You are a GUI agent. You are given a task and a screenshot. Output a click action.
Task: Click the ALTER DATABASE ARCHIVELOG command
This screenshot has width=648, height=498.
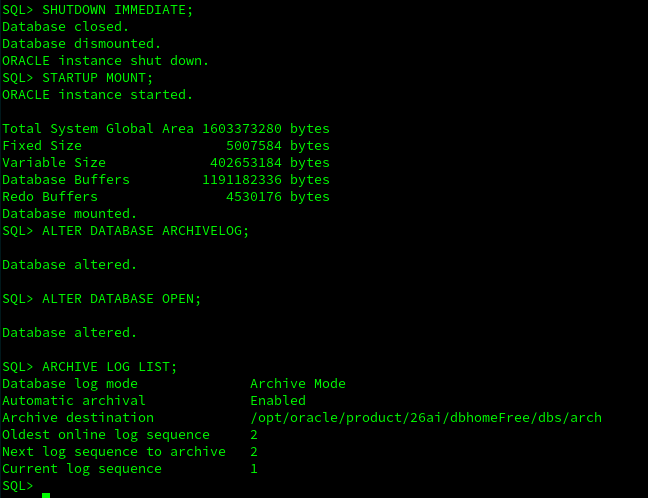point(145,231)
